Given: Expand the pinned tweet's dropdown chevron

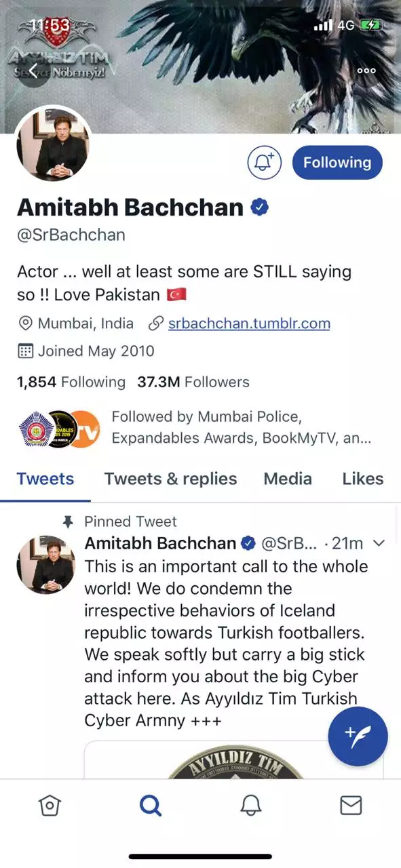Looking at the screenshot, I should click(x=379, y=543).
